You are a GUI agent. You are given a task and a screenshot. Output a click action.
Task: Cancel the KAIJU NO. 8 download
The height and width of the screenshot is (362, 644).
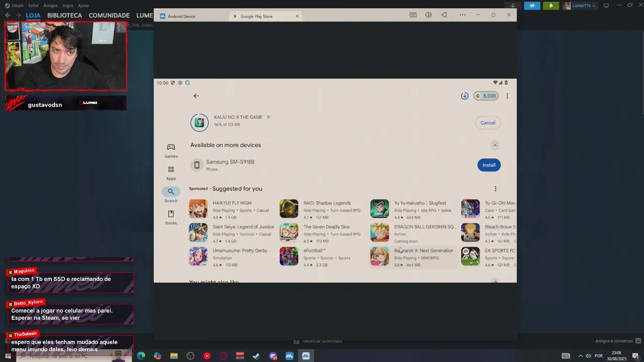pos(488,123)
